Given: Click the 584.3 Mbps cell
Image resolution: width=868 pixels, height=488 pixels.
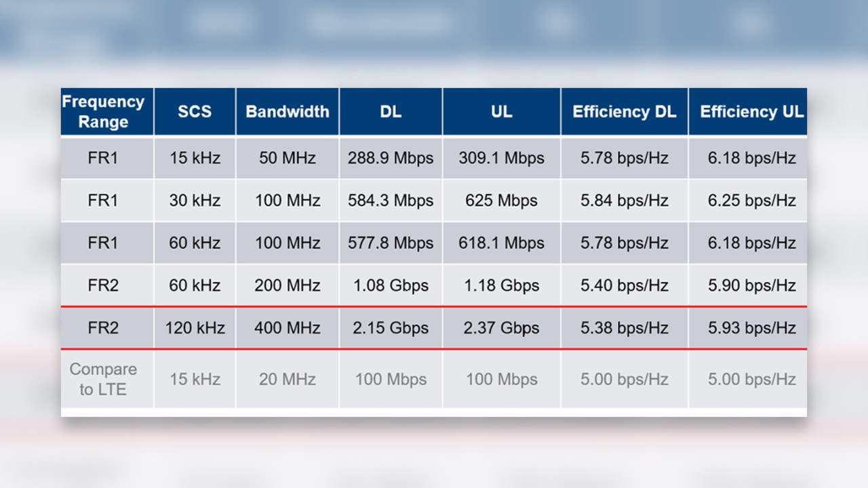Looking at the screenshot, I should click(x=391, y=201).
